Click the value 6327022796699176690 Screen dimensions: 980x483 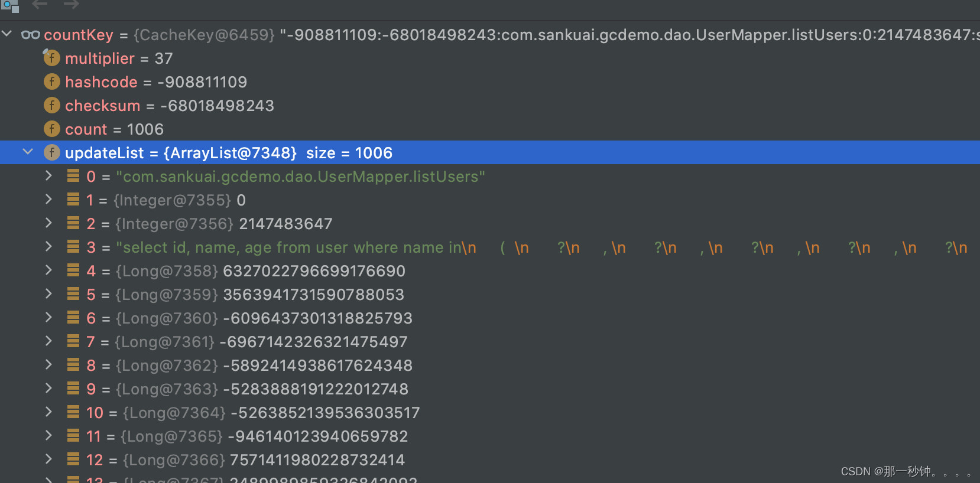coord(314,271)
